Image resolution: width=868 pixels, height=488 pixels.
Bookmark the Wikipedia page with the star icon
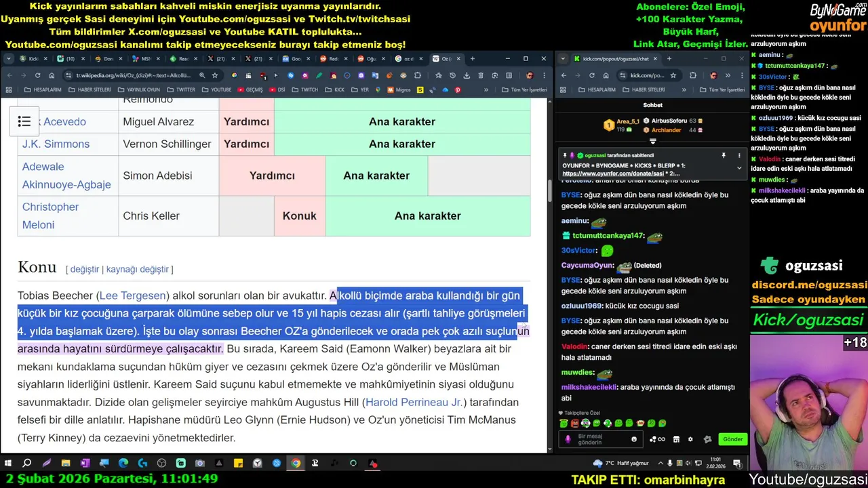click(x=215, y=76)
